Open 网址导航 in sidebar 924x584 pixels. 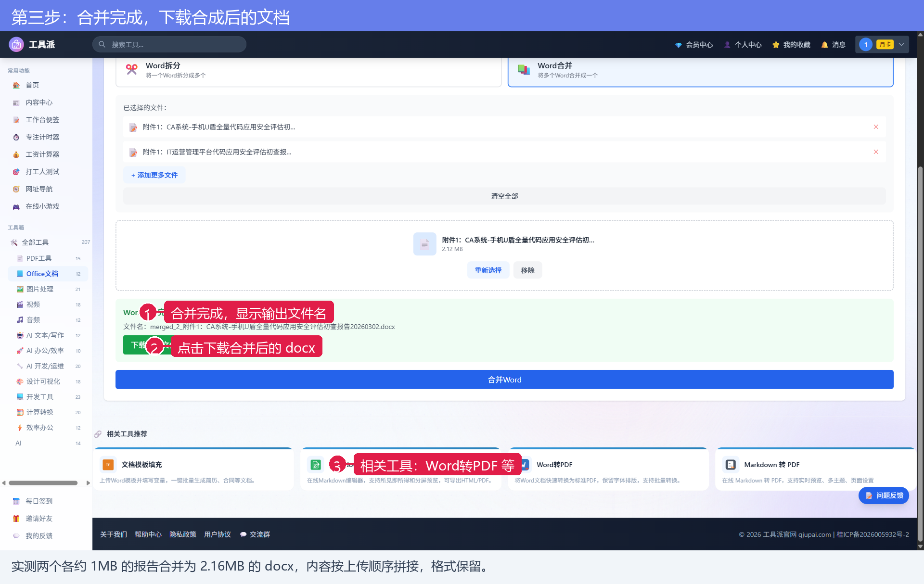39,189
